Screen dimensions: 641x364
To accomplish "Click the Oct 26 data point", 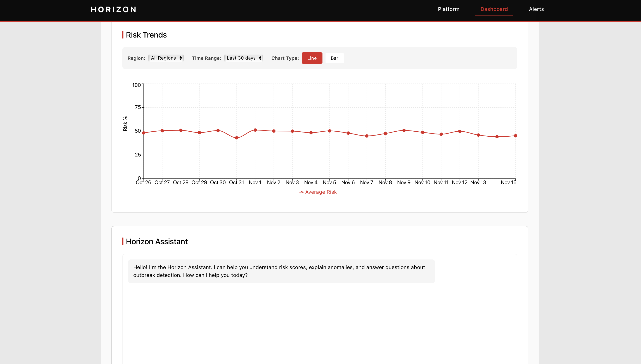I will point(144,133).
